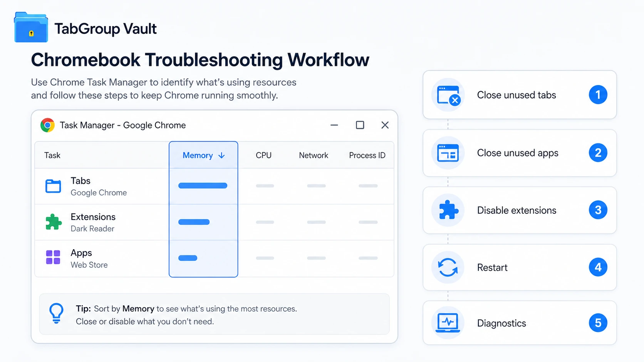Click step number 1 badge

(x=598, y=95)
